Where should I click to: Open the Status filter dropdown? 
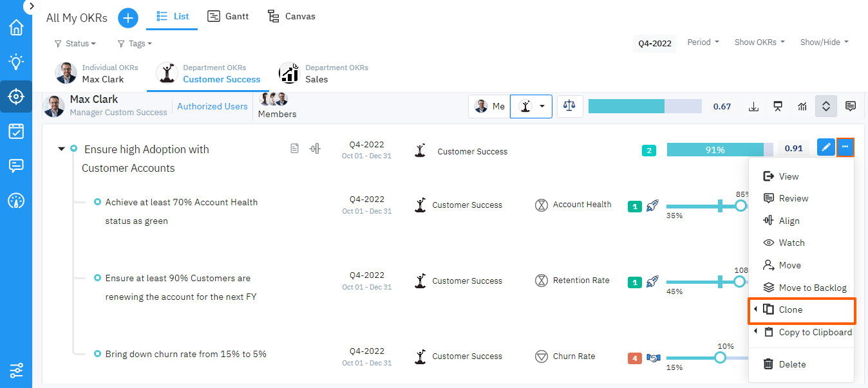point(75,44)
